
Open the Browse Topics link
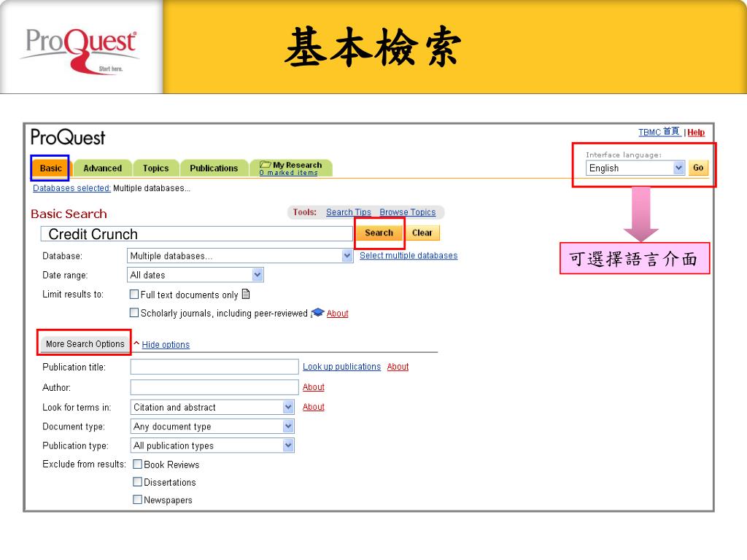point(408,212)
